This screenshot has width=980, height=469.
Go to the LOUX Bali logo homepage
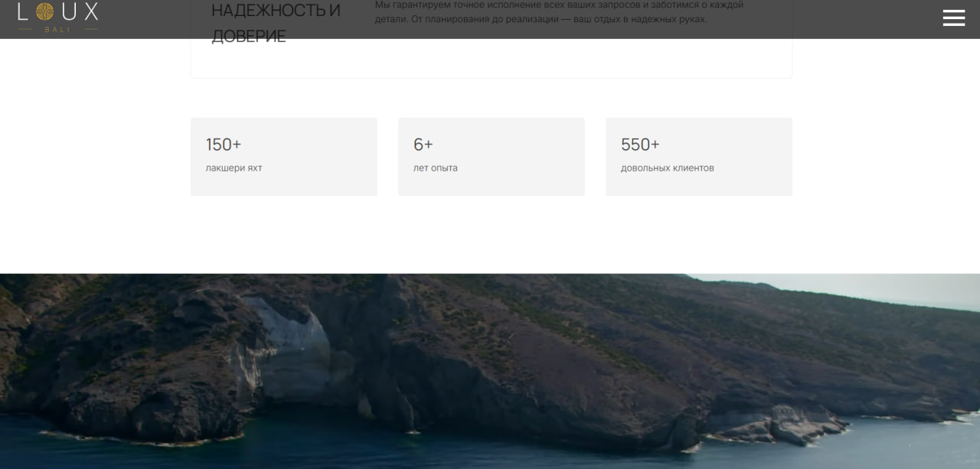tap(58, 16)
